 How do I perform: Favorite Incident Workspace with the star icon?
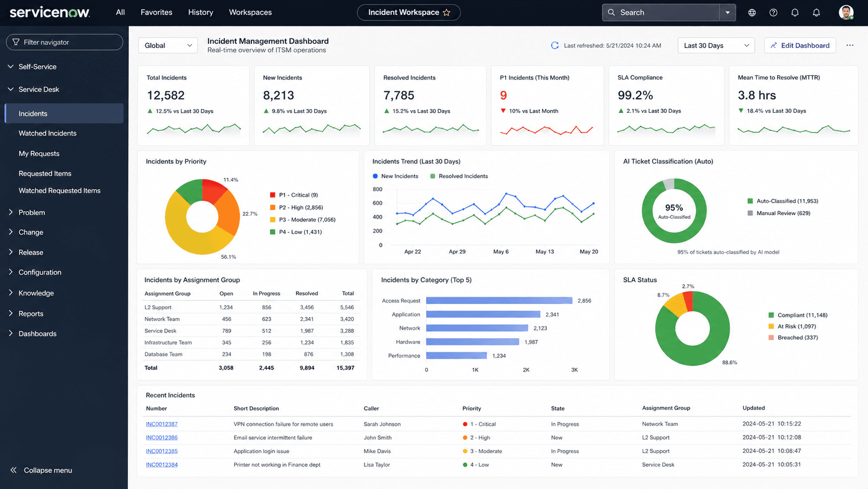446,12
